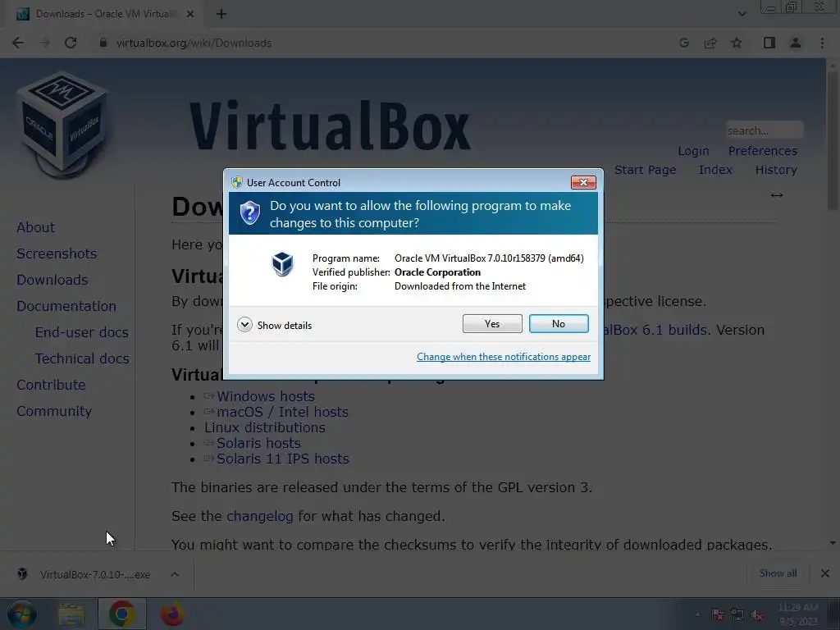Click the Chrome taskbar icon

pos(122,614)
